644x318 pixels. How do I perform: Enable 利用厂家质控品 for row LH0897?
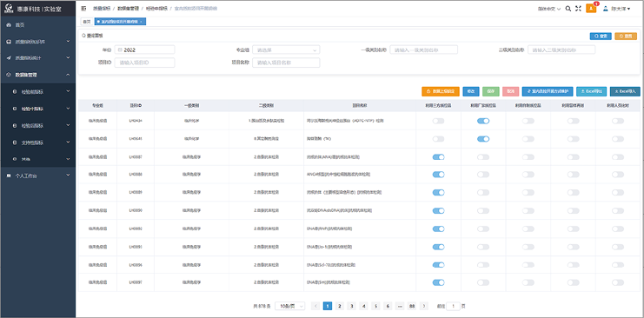tap(483, 282)
